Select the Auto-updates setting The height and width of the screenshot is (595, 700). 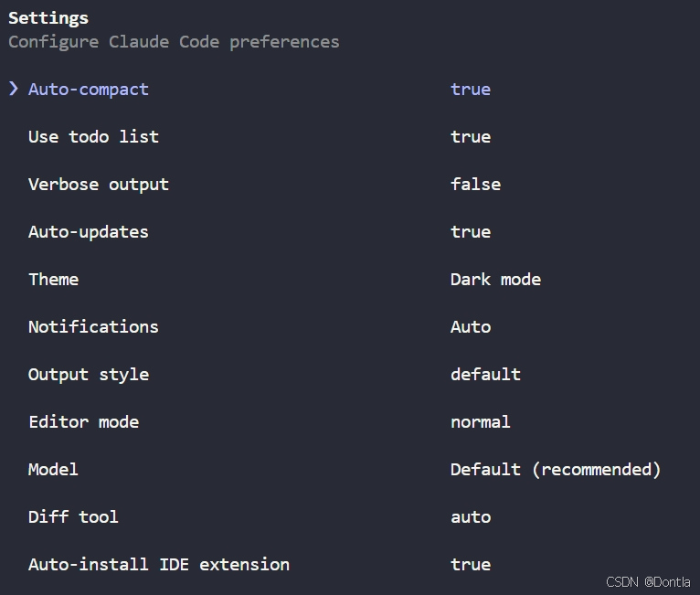pos(89,231)
